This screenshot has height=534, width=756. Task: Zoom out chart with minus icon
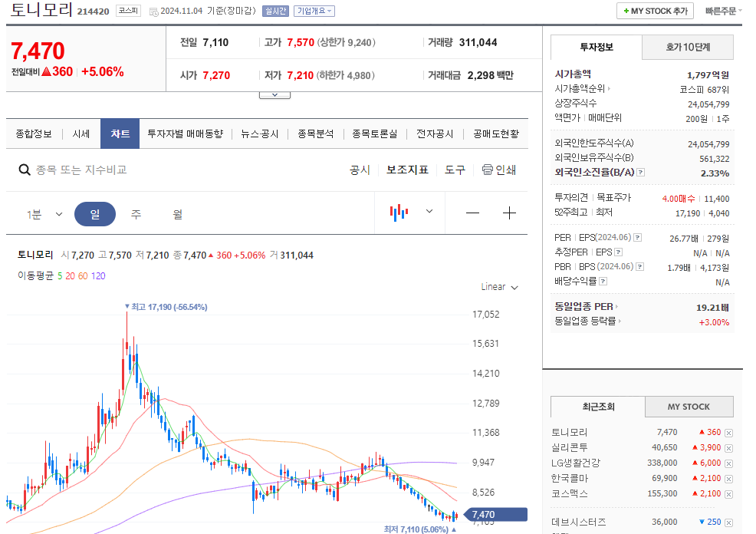pyautogui.click(x=472, y=213)
